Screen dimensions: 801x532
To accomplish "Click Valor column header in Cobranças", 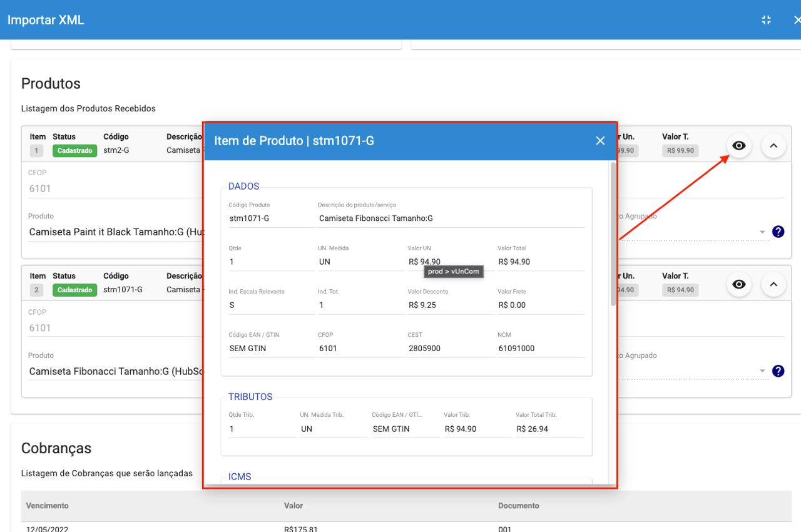I will pos(293,506).
